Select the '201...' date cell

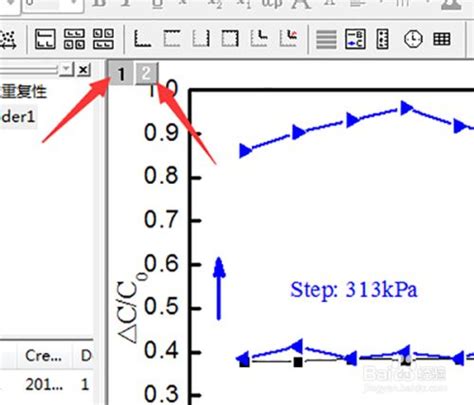[x=44, y=385]
